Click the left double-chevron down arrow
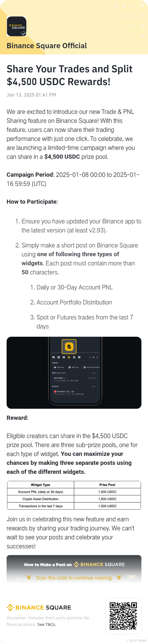 pyautogui.click(x=29, y=577)
